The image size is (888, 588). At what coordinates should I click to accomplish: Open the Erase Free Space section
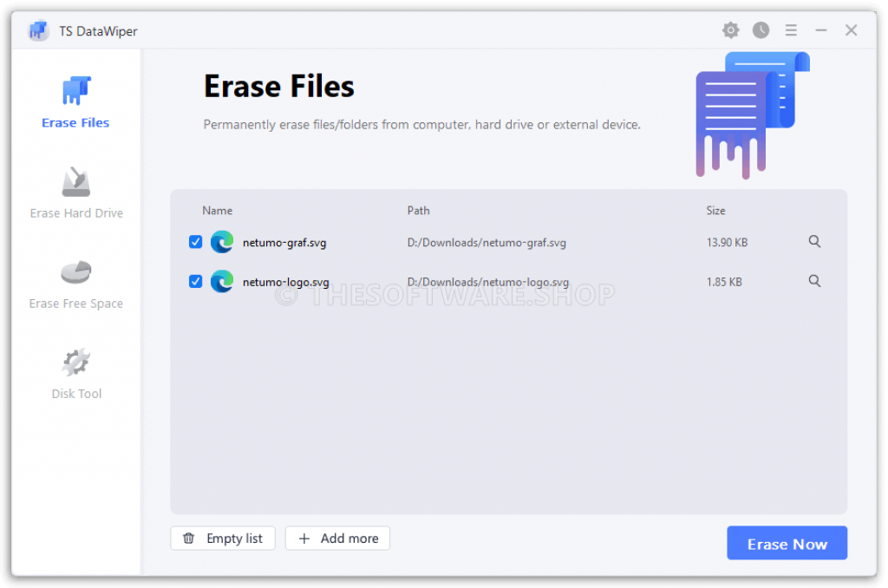[76, 284]
